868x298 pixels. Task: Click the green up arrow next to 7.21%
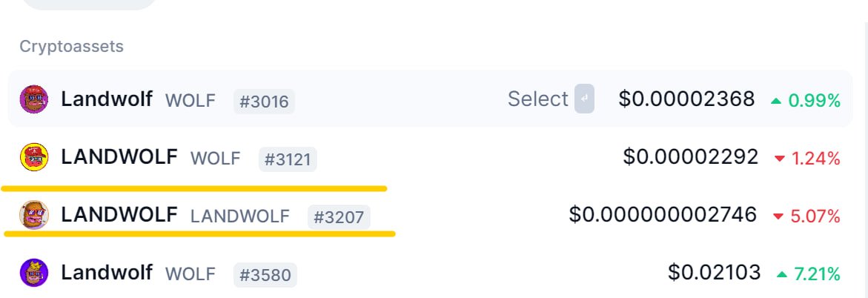[x=781, y=274]
